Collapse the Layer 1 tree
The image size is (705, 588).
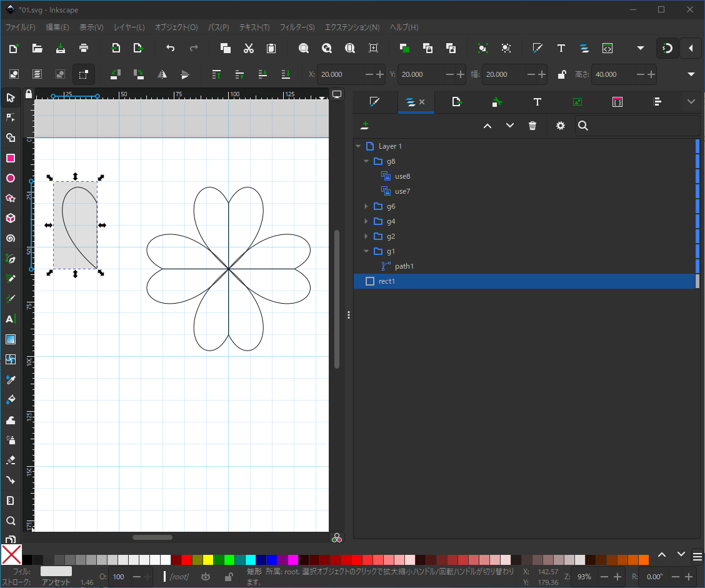(358, 146)
